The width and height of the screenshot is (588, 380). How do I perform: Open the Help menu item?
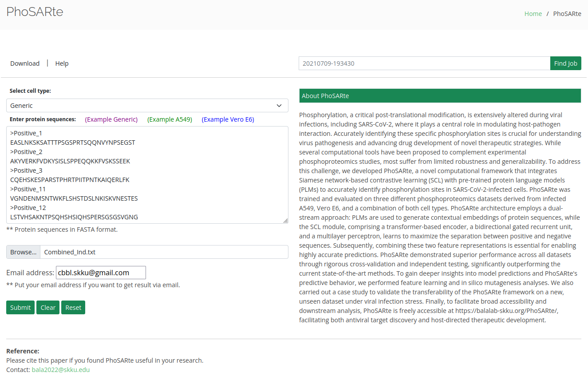coord(62,63)
